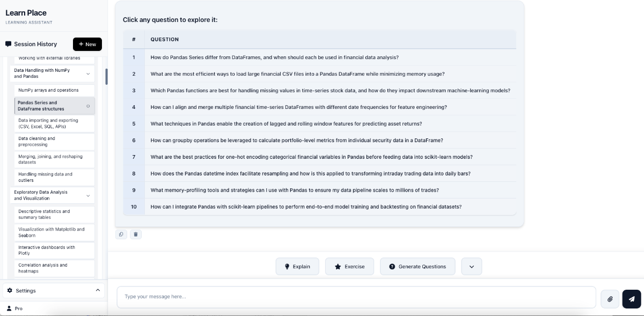Open Visualization with Matplotlib and Seaborn topic
Image resolution: width=644 pixels, height=316 pixels.
click(54, 232)
